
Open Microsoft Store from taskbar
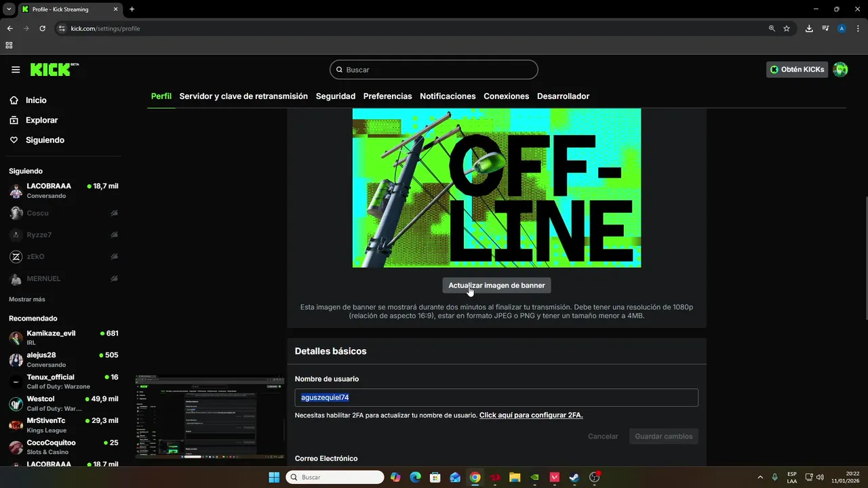coord(435,477)
